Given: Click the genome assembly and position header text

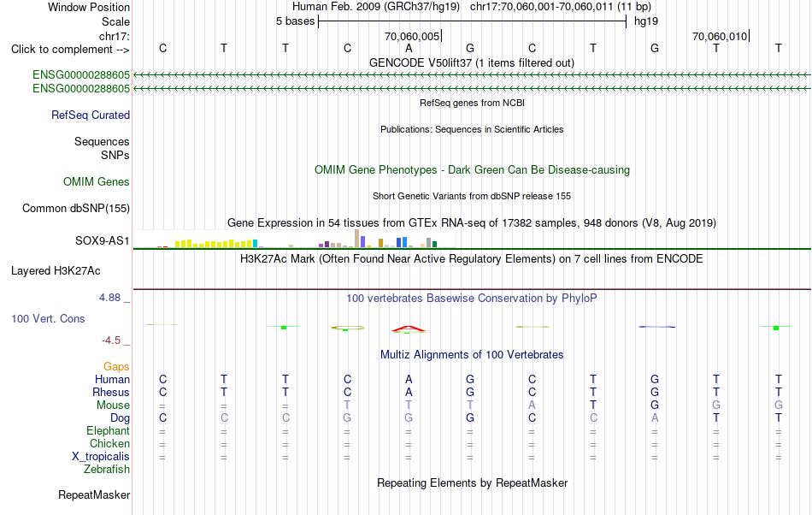Looking at the screenshot, I should pyautogui.click(x=472, y=7).
